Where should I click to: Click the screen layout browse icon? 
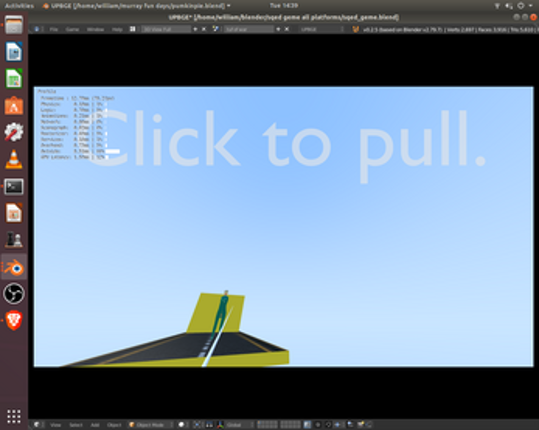coord(132,29)
